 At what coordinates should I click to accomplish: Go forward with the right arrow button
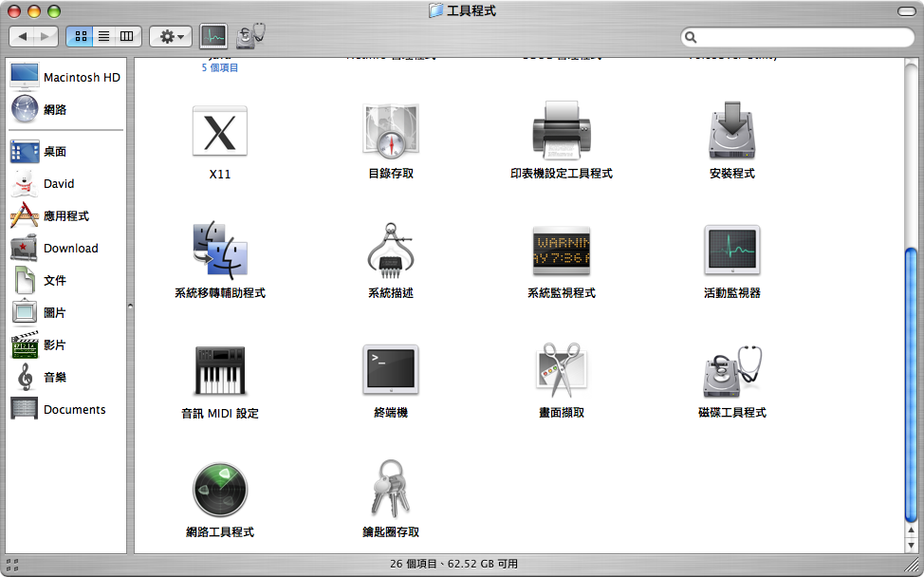coord(46,37)
